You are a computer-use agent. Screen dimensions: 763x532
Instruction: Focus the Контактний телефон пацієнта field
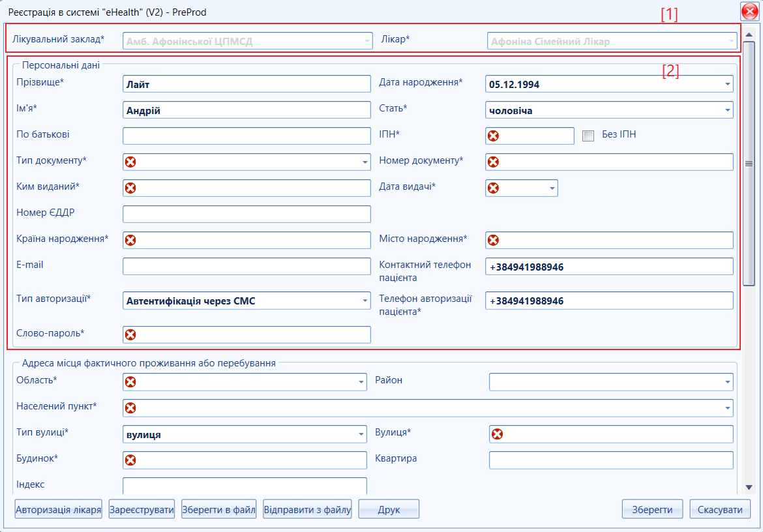[609, 267]
